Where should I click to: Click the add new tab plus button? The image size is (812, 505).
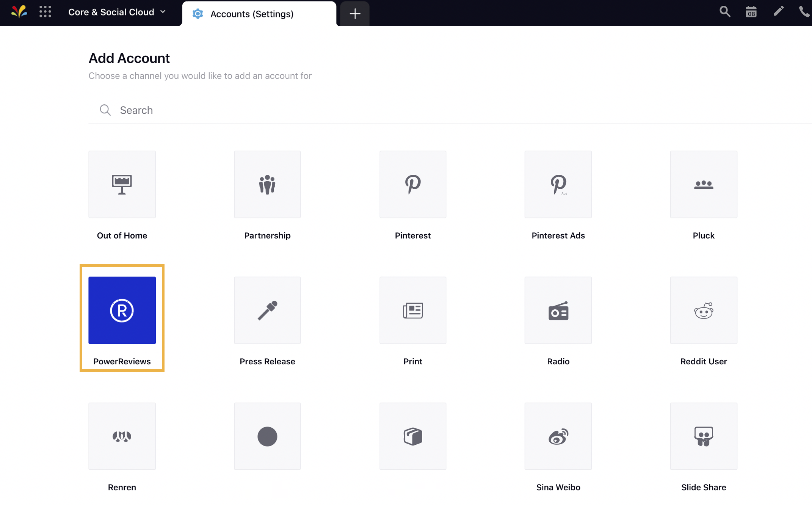pyautogui.click(x=354, y=13)
